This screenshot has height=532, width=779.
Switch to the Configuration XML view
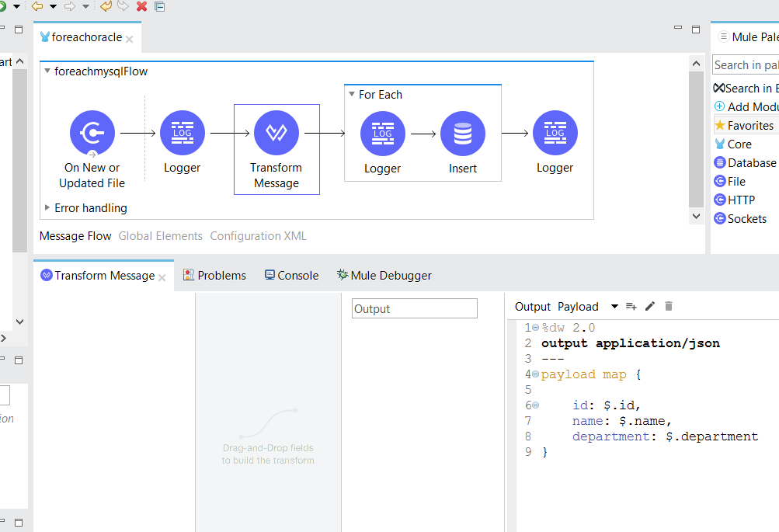[x=258, y=236]
